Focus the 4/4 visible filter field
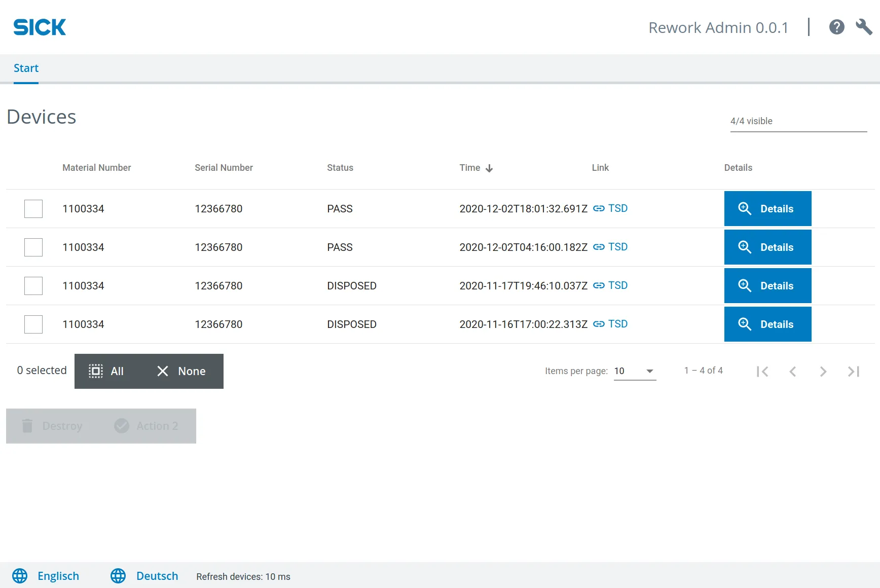880x588 pixels. (798, 121)
